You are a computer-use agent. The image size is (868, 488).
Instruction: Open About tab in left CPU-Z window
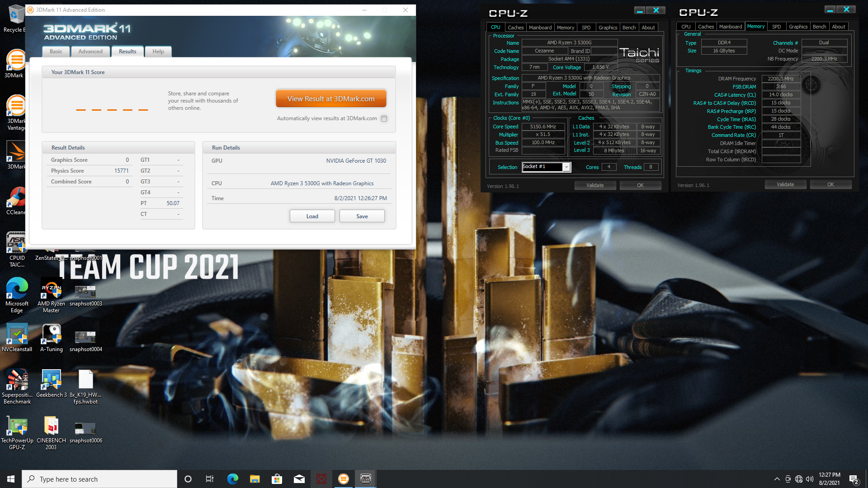(x=648, y=28)
